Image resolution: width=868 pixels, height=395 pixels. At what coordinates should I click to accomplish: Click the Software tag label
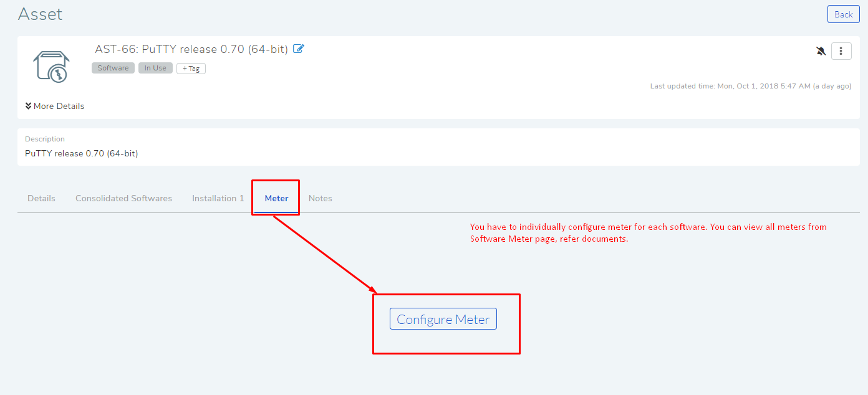113,68
